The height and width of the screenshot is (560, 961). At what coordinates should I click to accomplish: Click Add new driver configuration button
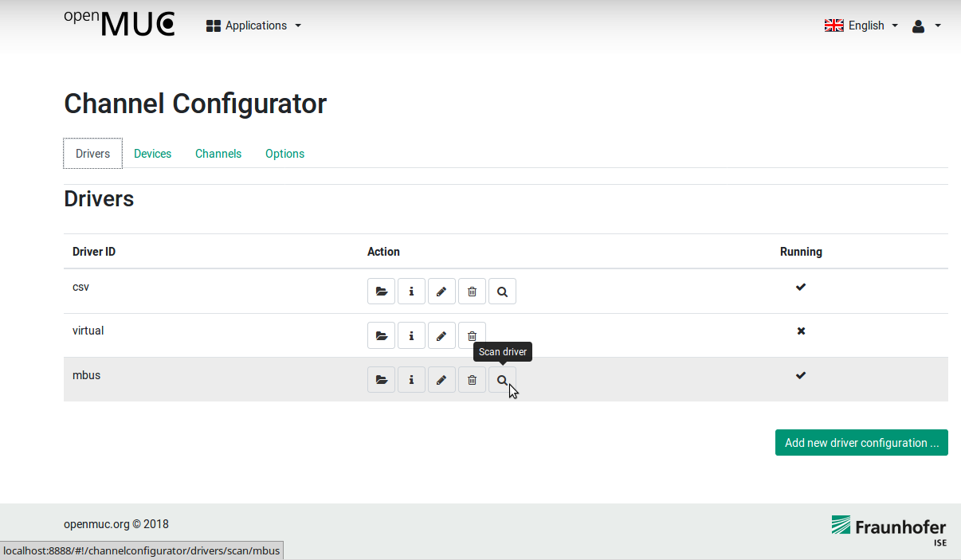pyautogui.click(x=861, y=442)
